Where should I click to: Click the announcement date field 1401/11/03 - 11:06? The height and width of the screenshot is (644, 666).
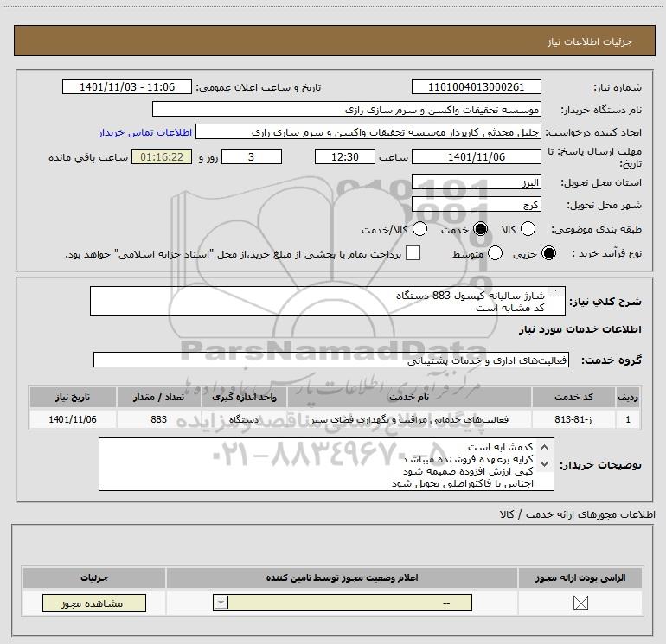pos(127,86)
